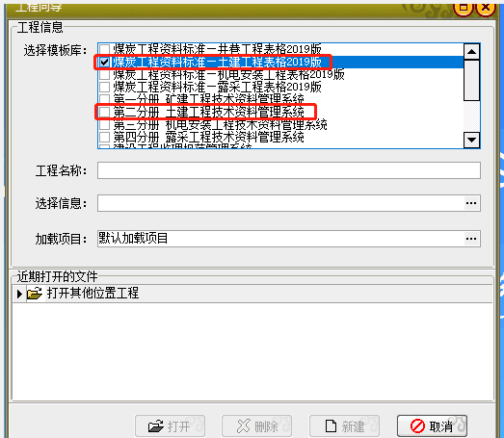504x438 pixels.
Task: Close the wizard dialog window
Action: 486,8
